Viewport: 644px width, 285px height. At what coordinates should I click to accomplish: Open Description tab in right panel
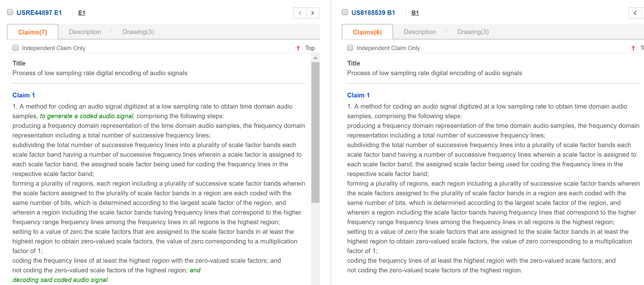coord(420,32)
